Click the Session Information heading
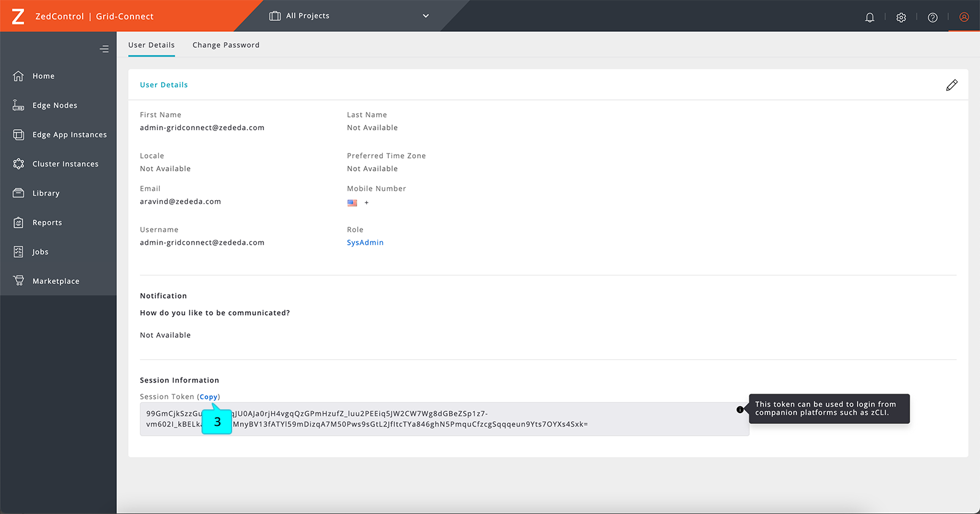 [179, 380]
